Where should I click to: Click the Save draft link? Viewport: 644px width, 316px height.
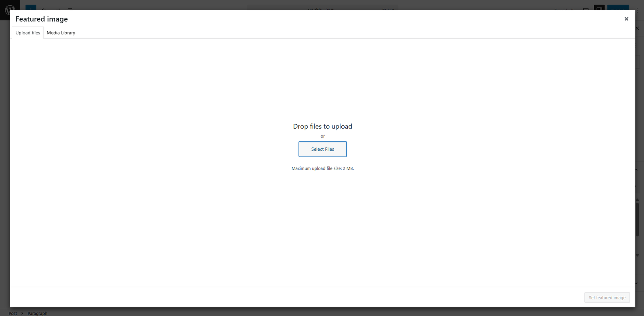click(563, 8)
